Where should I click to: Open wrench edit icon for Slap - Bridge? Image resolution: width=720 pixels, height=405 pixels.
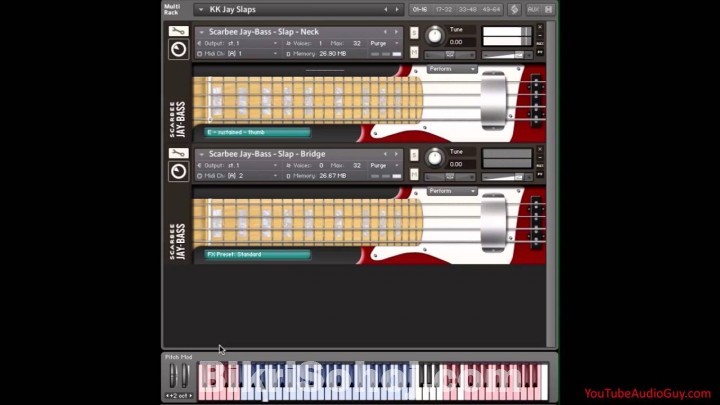coord(178,153)
